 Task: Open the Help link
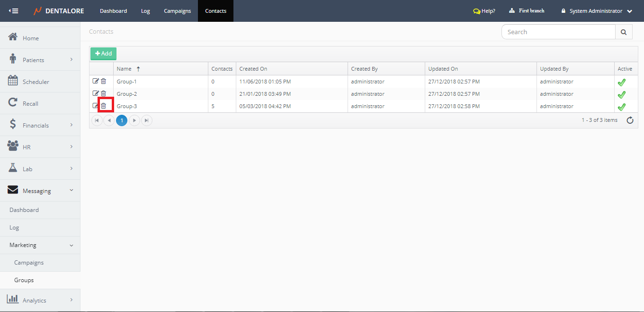point(484,11)
